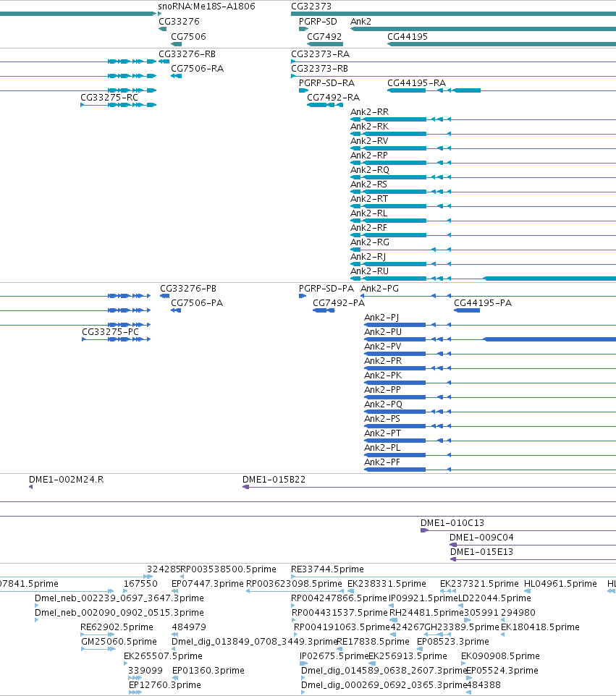Image resolution: width=616 pixels, height=696 pixels.
Task: Click protein PGRP-SD-PA
Action: 326,289
